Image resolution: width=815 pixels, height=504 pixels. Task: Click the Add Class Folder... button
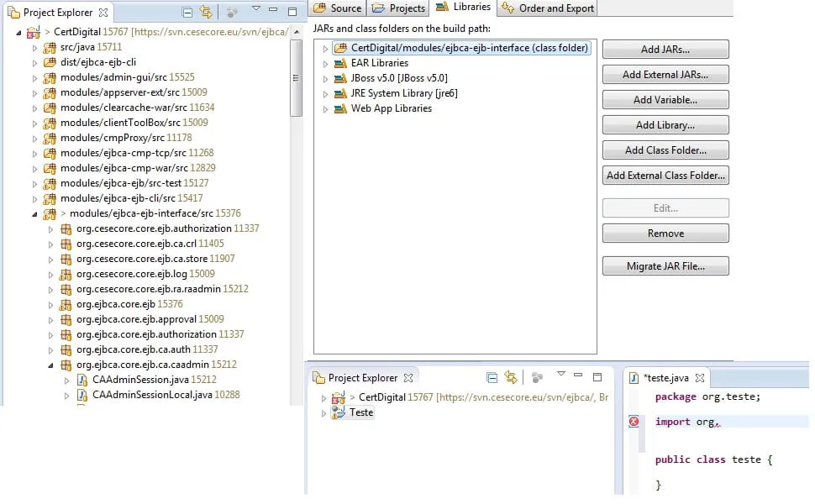[665, 150]
